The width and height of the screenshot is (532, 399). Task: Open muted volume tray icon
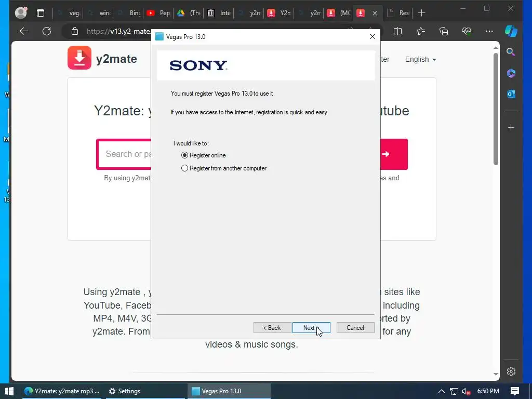466,392
